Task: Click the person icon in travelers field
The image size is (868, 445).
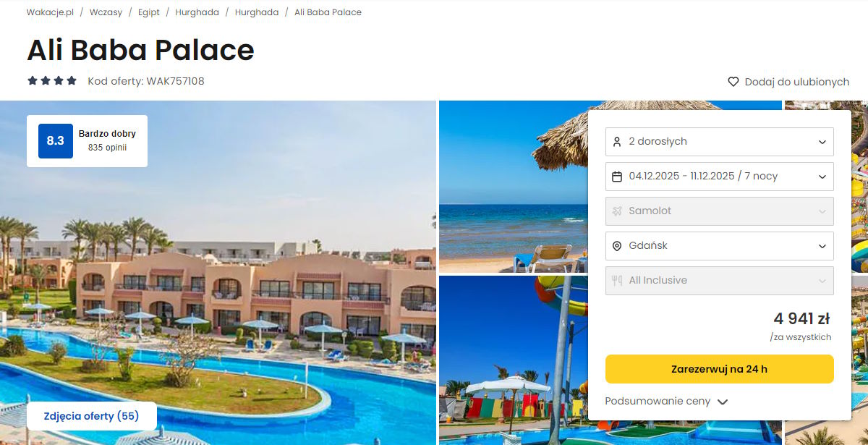Action: point(617,142)
